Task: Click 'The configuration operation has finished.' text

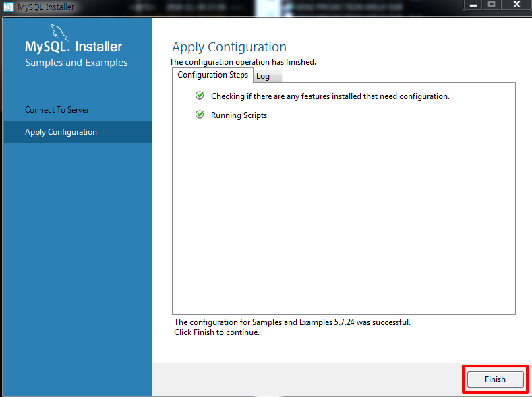Action: [x=243, y=62]
